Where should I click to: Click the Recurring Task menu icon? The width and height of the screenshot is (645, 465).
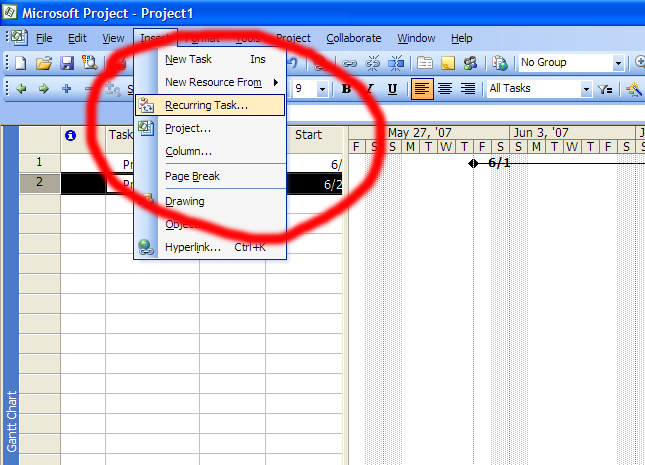coord(146,105)
